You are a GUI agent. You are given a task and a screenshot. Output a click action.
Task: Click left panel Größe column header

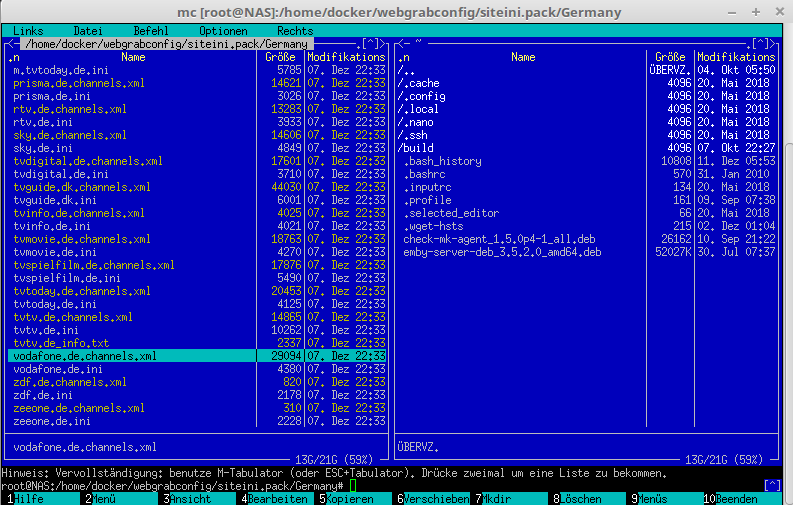coord(280,57)
